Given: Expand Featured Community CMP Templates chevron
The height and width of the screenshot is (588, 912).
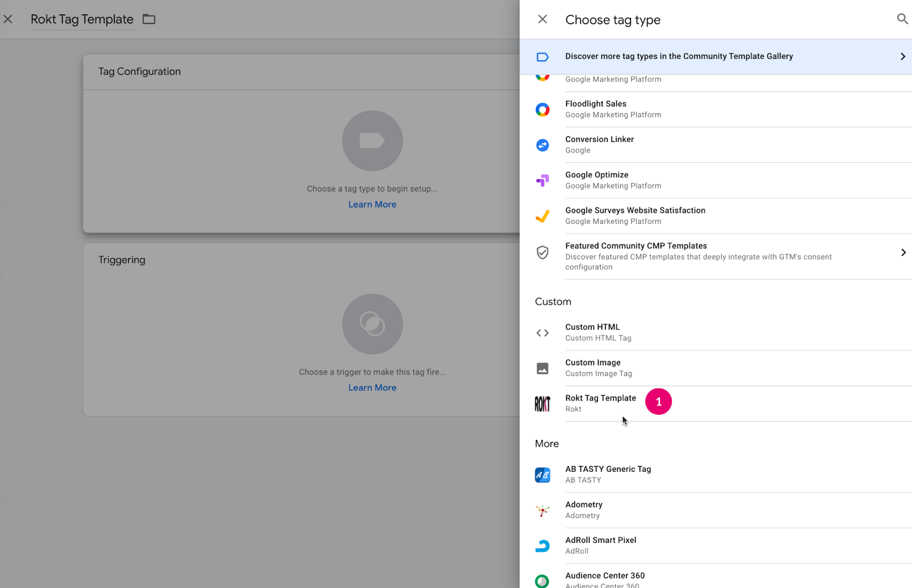Looking at the screenshot, I should (x=903, y=252).
